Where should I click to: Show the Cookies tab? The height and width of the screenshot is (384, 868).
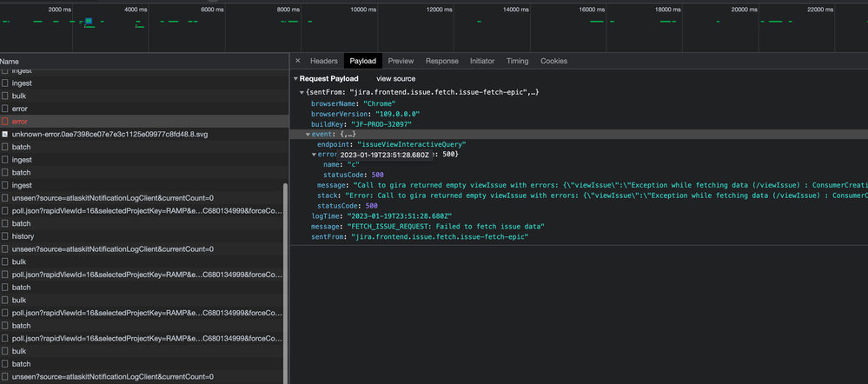[553, 61]
